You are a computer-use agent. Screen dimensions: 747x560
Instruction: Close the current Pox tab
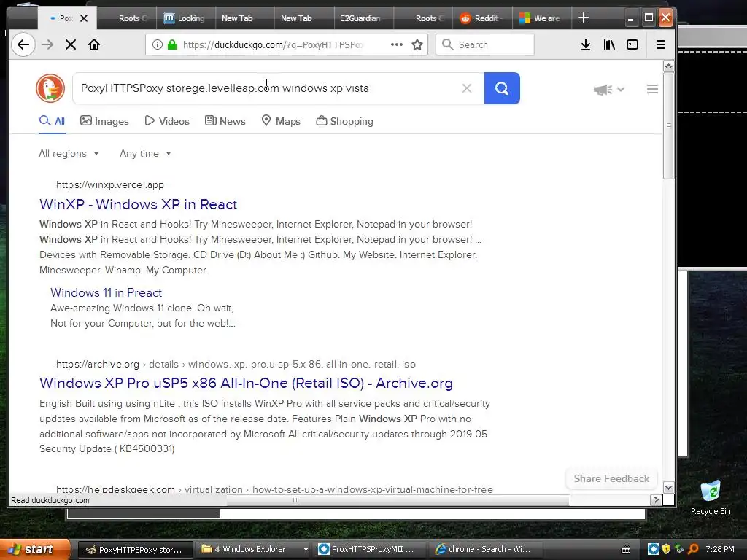tap(84, 18)
